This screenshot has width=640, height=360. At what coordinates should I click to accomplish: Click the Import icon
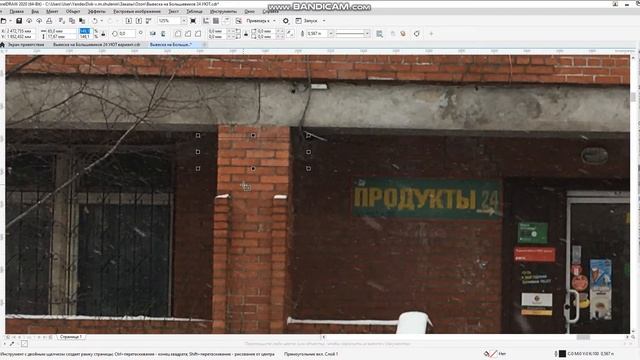(x=129, y=20)
